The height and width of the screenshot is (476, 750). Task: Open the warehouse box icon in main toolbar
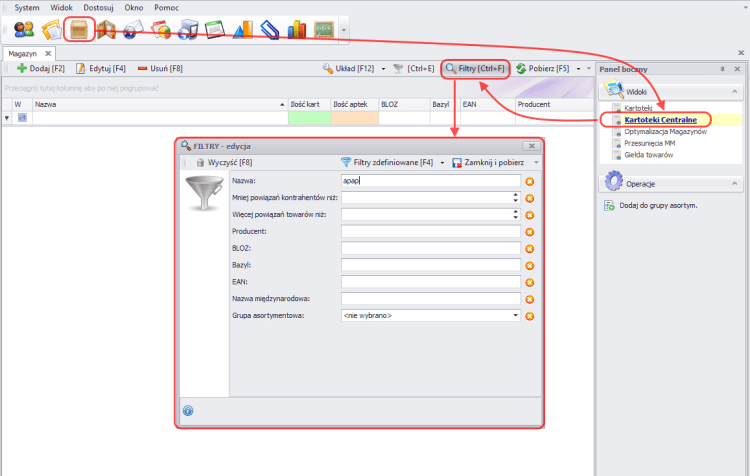coord(81,29)
